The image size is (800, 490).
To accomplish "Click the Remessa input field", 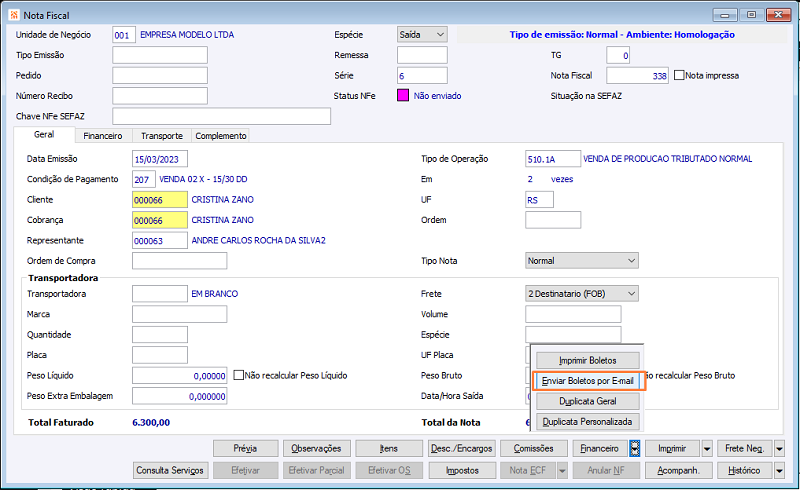I will tap(422, 55).
